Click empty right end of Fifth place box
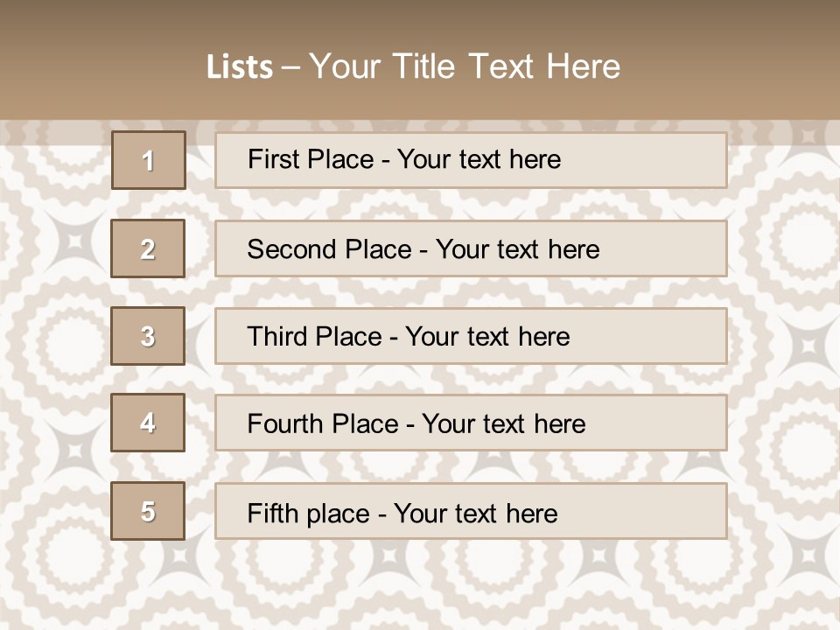The width and height of the screenshot is (840, 630). pyautogui.click(x=665, y=511)
